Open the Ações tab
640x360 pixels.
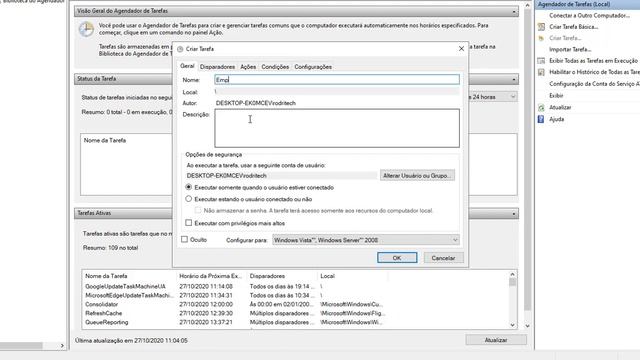coord(248,67)
